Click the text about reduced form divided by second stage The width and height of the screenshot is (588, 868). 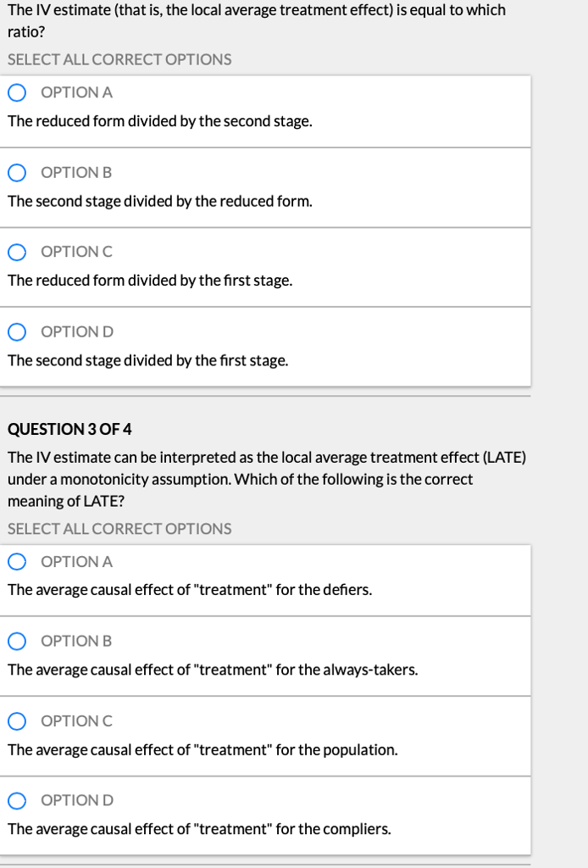click(159, 121)
